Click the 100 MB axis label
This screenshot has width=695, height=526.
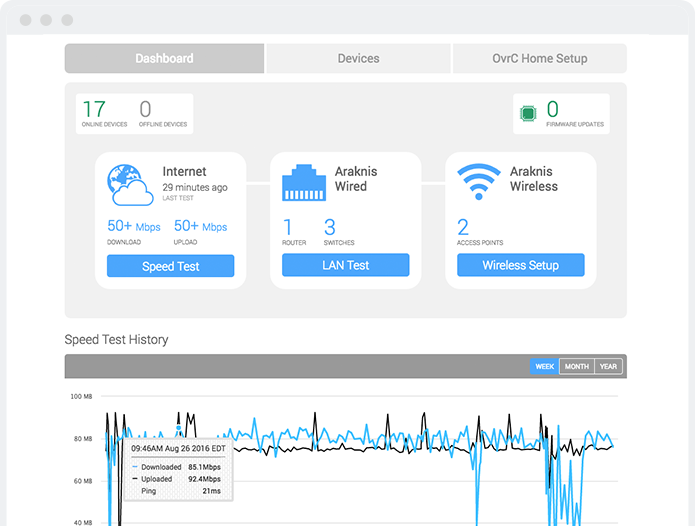click(x=81, y=396)
